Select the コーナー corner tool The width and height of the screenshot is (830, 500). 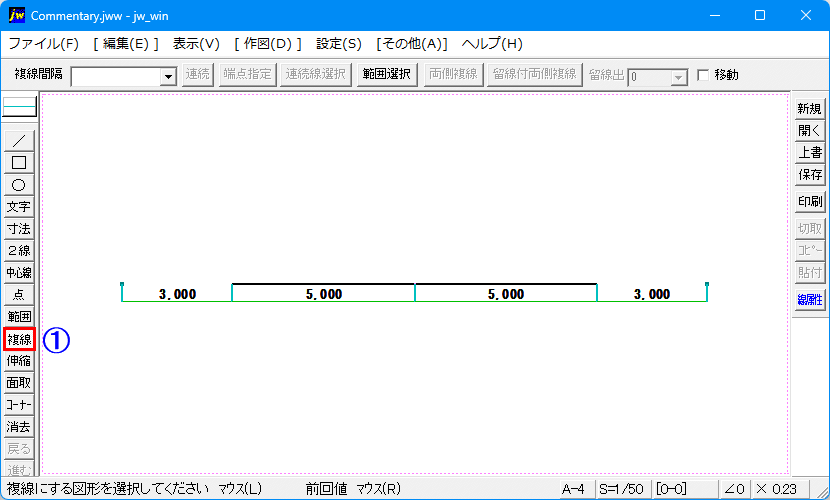(x=19, y=405)
